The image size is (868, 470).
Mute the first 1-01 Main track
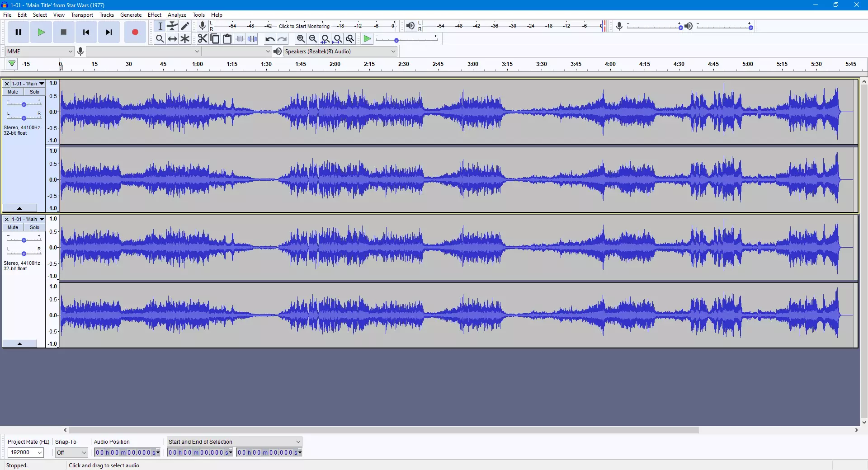(x=13, y=92)
